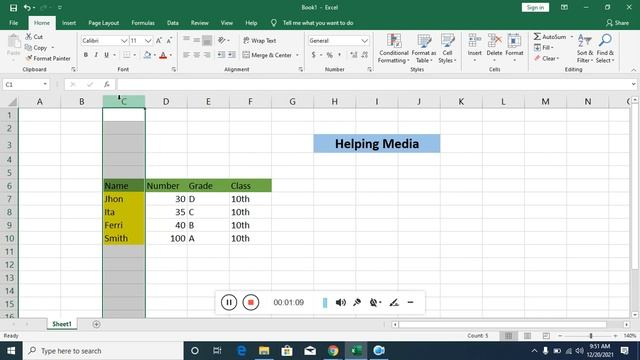Select the Sheet1 tab
Image resolution: width=640 pixels, height=360 pixels.
pyautogui.click(x=62, y=324)
